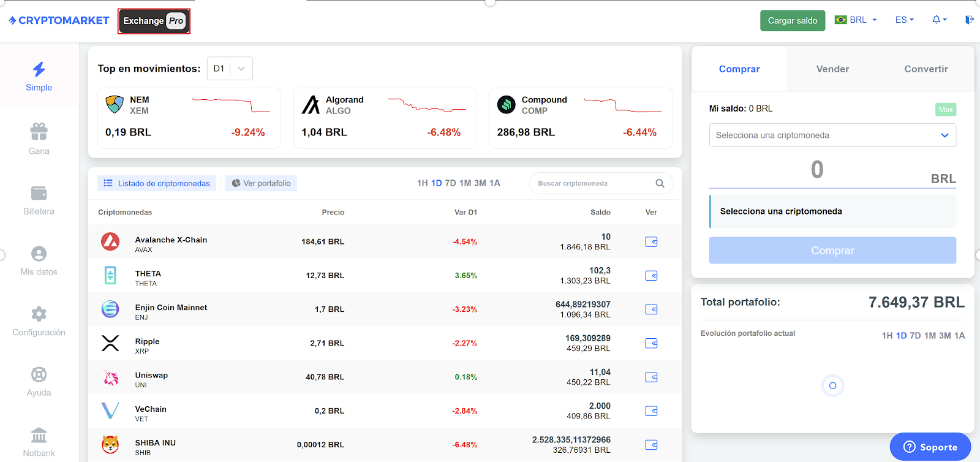The image size is (980, 462).
Task: Click Cargar saldo button
Action: point(793,21)
